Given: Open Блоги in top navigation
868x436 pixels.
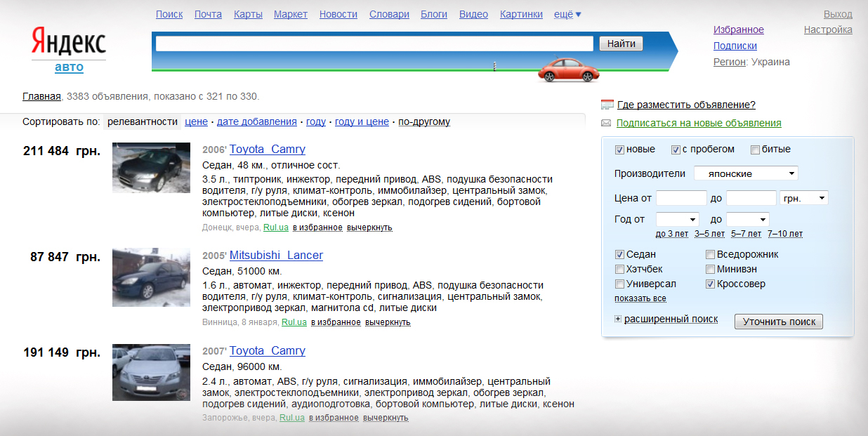Looking at the screenshot, I should pyautogui.click(x=434, y=14).
